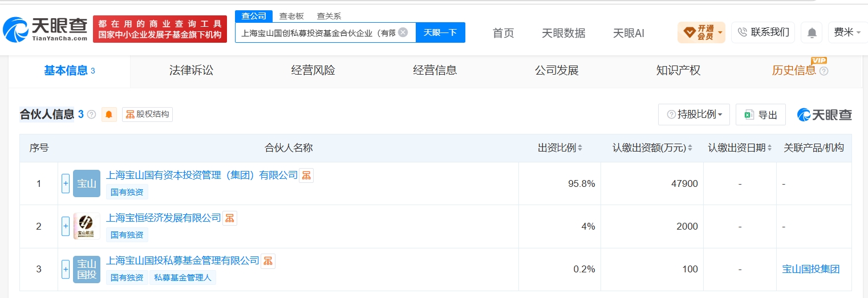The width and height of the screenshot is (868, 298).
Task: Expand row 3 with the plus button
Action: (x=66, y=269)
